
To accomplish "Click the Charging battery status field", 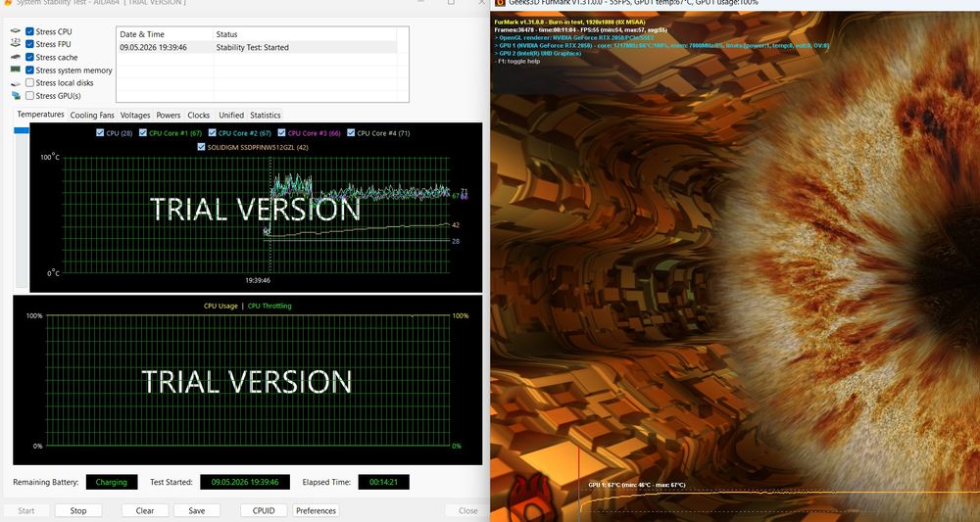I will point(112,482).
